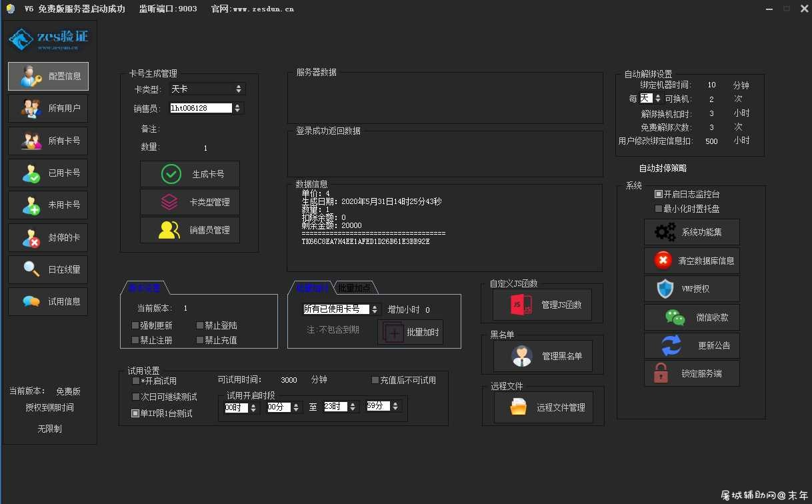
Task: Click 用户修改绑定信息扣 value 500
Action: 711,141
